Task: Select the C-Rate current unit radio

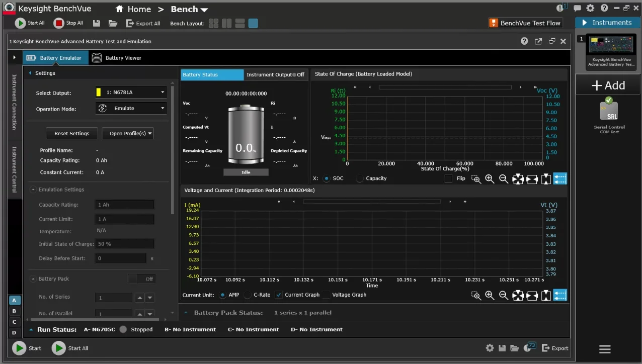Action: [x=248, y=295]
